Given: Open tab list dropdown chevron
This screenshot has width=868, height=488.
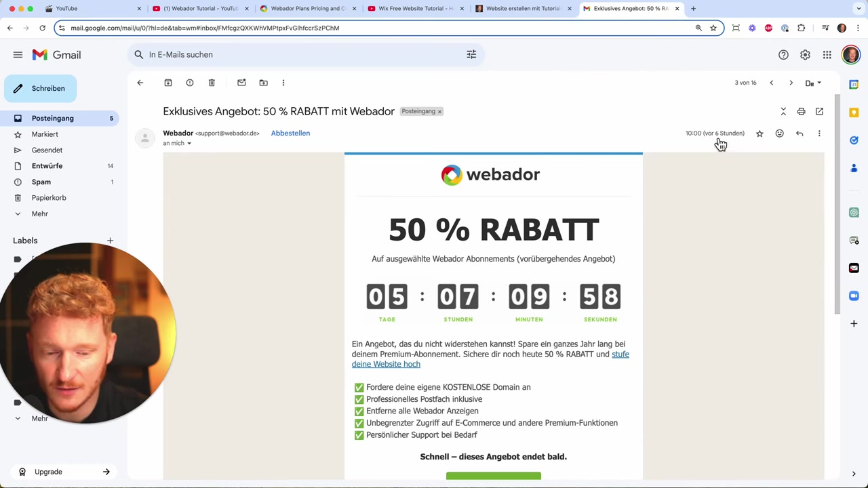Looking at the screenshot, I should [858, 9].
